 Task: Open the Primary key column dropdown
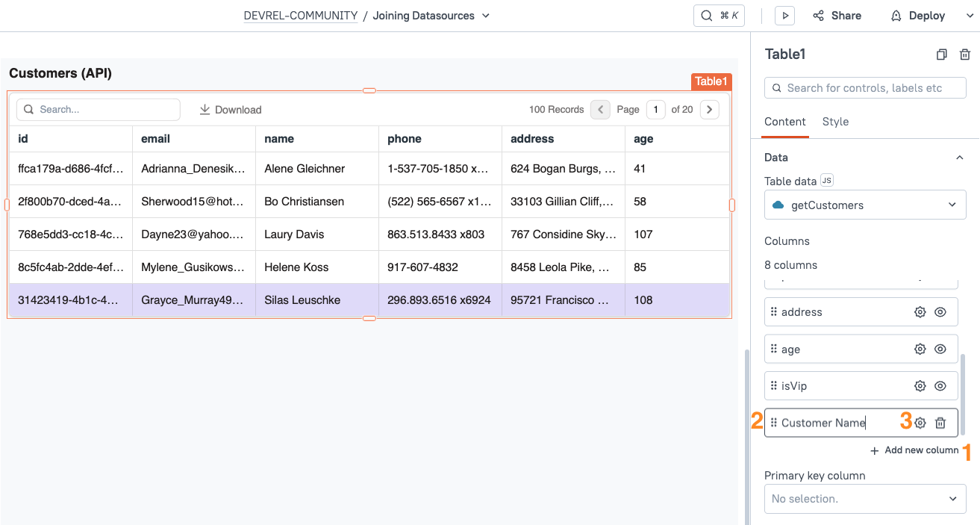(x=864, y=498)
